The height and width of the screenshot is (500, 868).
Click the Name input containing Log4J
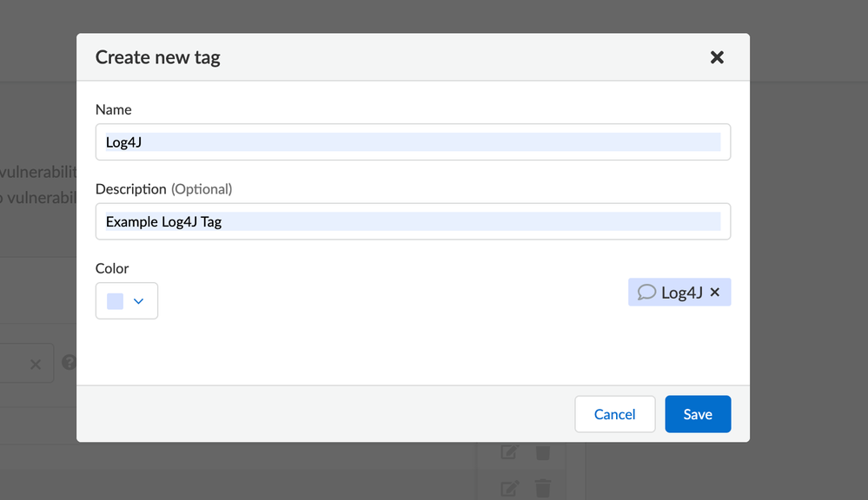(x=413, y=142)
